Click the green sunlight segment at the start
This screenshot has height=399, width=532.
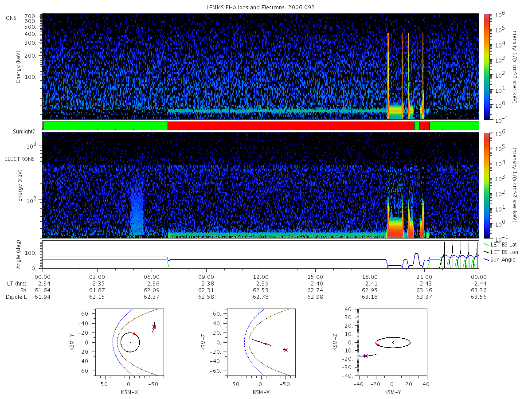pyautogui.click(x=106, y=126)
